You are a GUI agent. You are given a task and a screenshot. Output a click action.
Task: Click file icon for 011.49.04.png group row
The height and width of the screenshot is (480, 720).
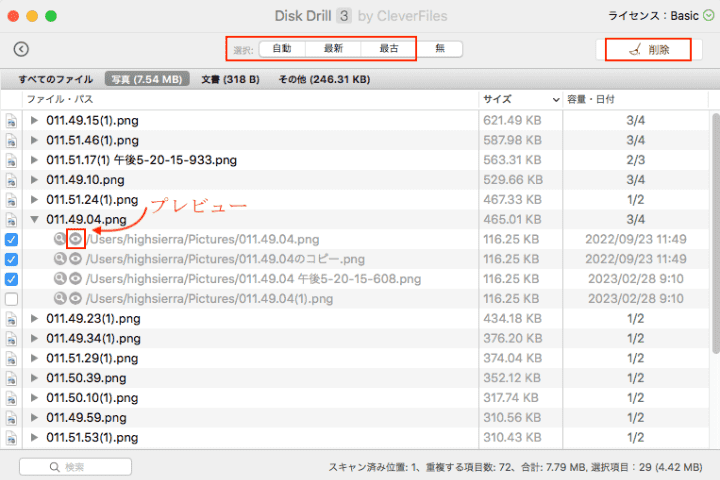pyautogui.click(x=11, y=220)
